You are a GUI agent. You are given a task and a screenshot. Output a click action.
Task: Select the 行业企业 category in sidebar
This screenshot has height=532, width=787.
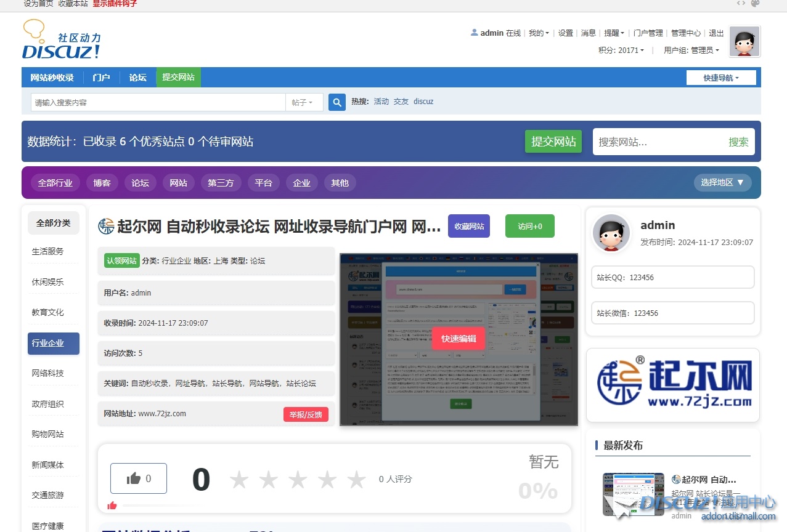click(54, 343)
